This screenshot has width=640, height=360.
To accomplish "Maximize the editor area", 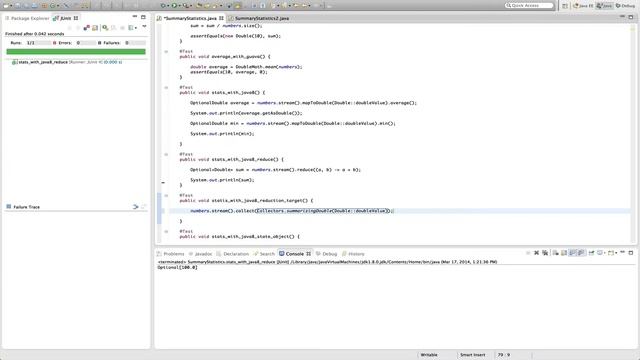I will 631,17.
